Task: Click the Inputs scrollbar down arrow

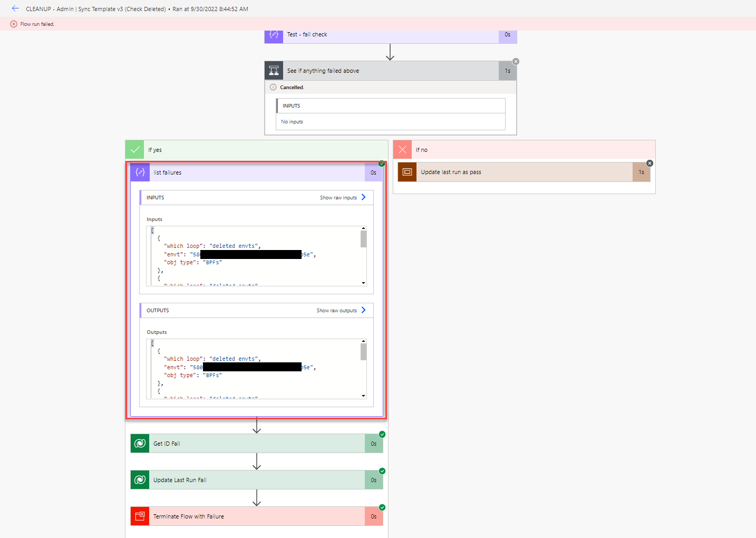Action: pos(363,283)
